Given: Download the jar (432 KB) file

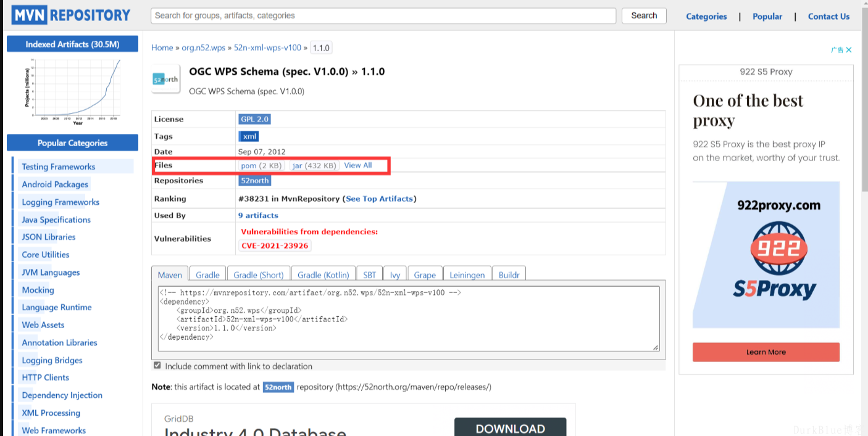Looking at the screenshot, I should tap(315, 165).
